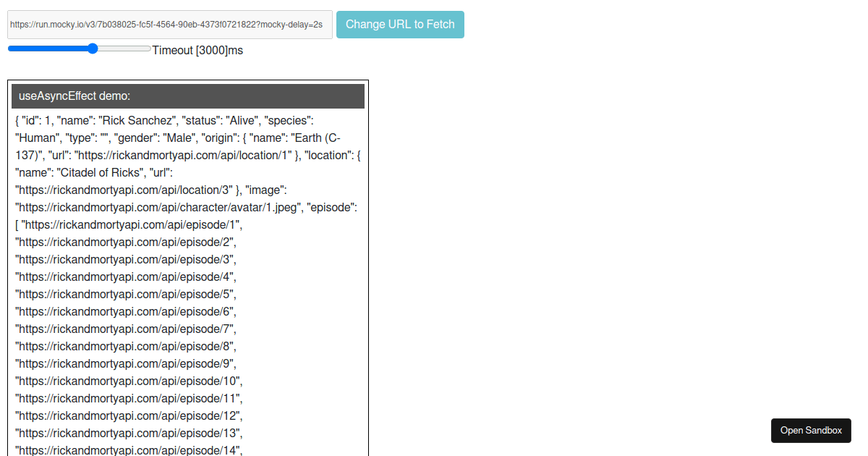Click the episode/9 URL line
Screen dimensions: 868x456
click(126, 363)
